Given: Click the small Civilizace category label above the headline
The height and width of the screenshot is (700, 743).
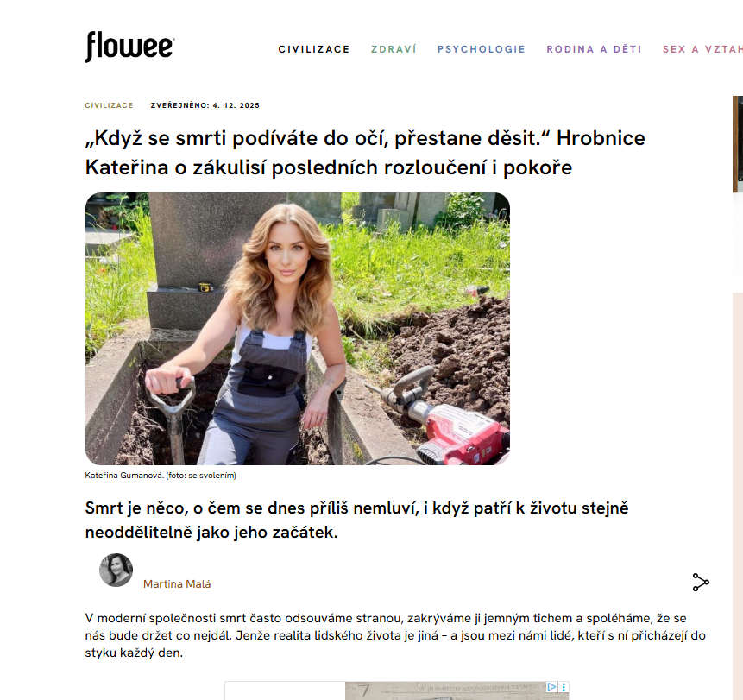Looking at the screenshot, I should click(x=109, y=105).
